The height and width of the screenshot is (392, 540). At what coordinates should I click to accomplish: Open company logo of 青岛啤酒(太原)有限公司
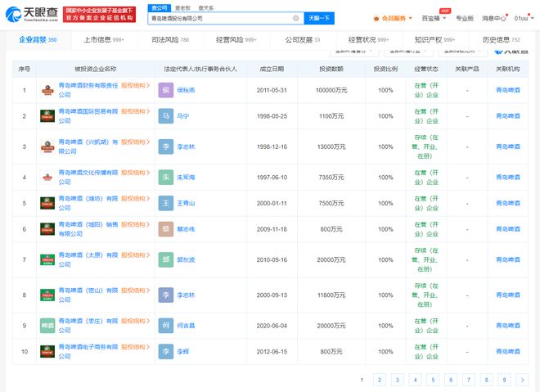47,259
